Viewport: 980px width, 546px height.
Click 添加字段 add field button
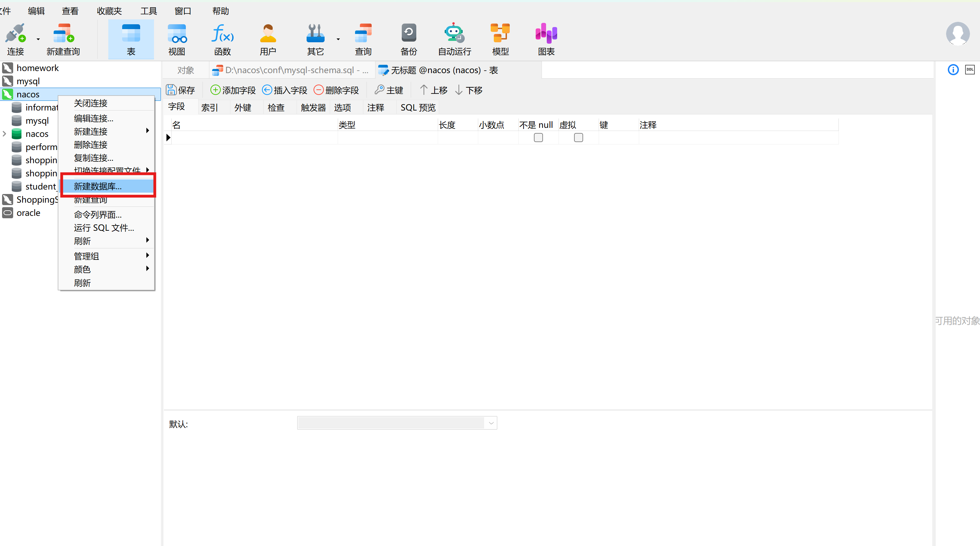(233, 90)
